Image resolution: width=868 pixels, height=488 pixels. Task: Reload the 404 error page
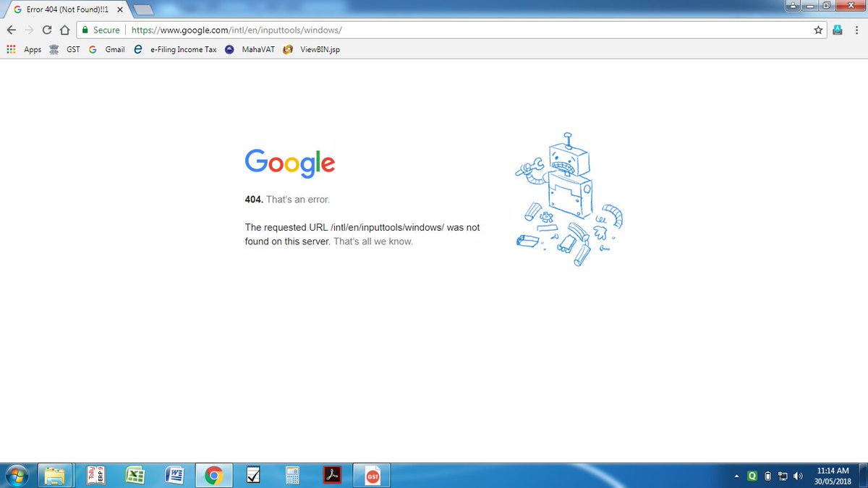47,30
